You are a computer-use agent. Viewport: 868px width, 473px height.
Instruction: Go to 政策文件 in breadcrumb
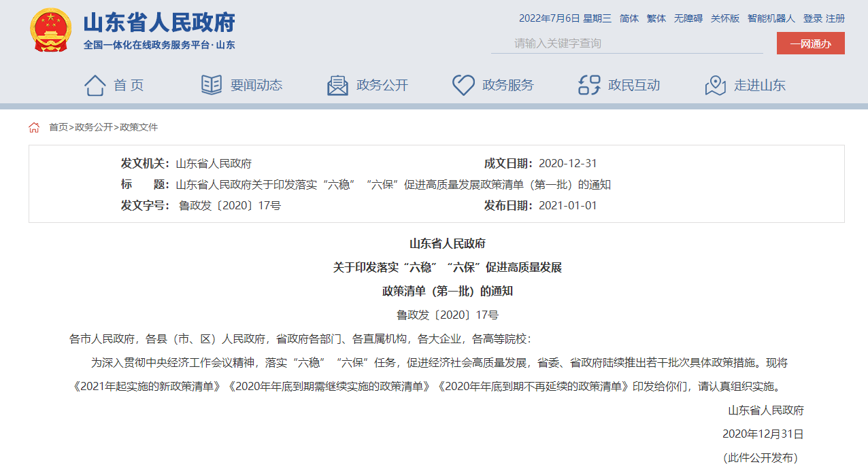click(x=139, y=127)
